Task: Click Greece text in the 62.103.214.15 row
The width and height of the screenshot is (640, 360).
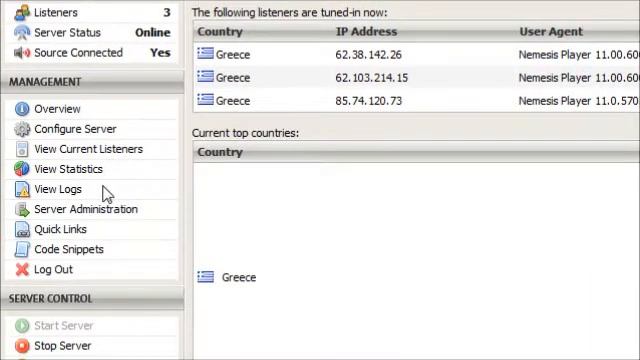Action: [x=233, y=78]
